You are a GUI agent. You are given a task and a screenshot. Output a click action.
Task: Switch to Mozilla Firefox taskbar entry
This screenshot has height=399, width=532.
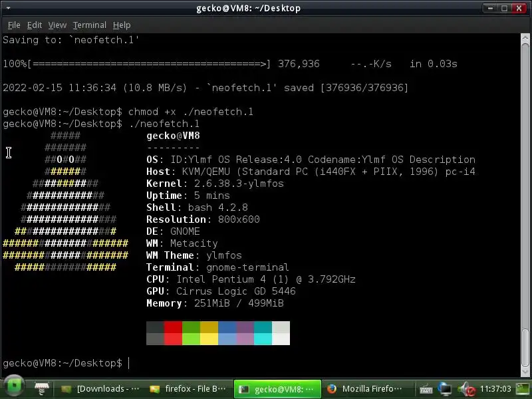(x=365, y=389)
